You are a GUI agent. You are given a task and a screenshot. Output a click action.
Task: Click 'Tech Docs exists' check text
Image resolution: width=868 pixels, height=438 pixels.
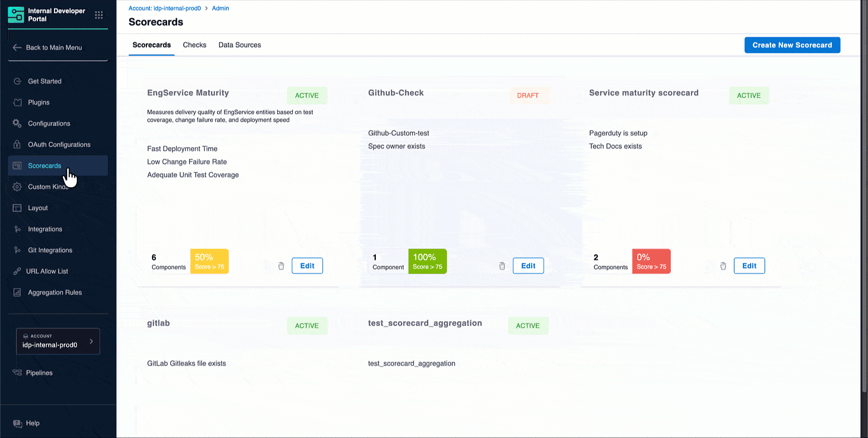pos(616,146)
